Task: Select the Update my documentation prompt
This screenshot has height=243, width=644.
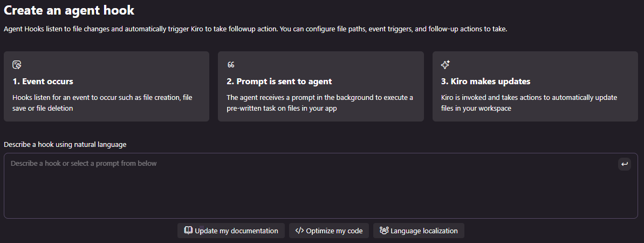Action: [x=231, y=231]
